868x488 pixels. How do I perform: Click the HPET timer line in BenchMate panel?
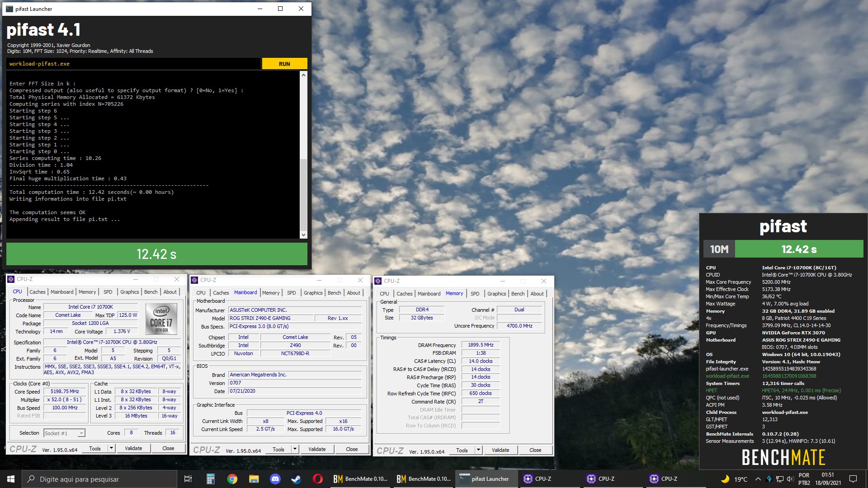point(773,390)
